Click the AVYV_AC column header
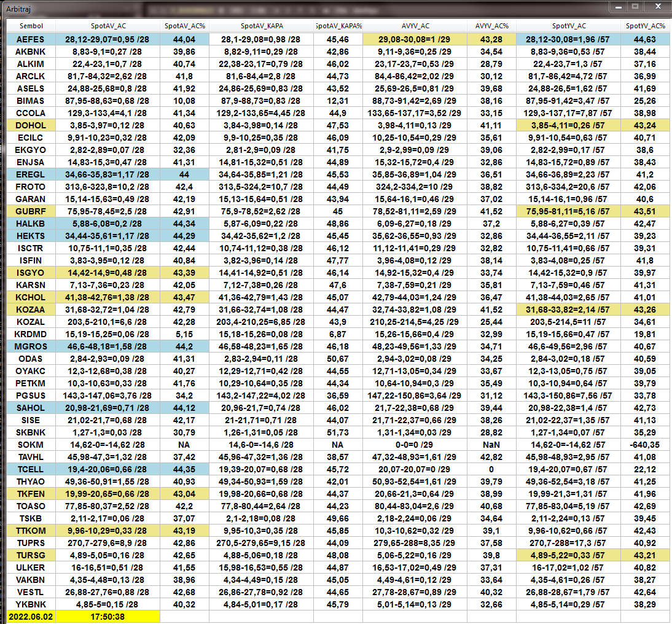Image resolution: width=672 pixels, height=624 pixels. 415,26
